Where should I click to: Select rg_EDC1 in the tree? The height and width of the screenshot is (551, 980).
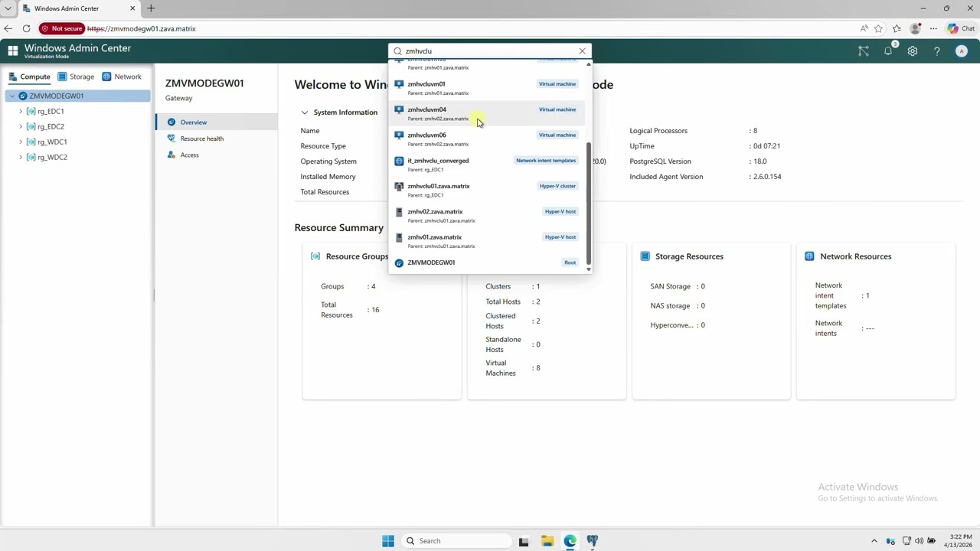(51, 111)
